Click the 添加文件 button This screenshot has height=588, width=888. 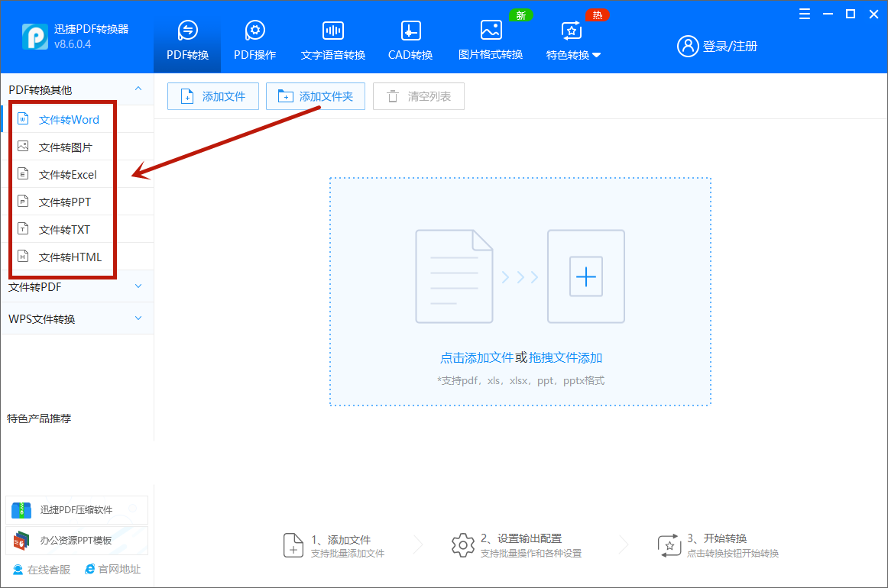pos(212,95)
